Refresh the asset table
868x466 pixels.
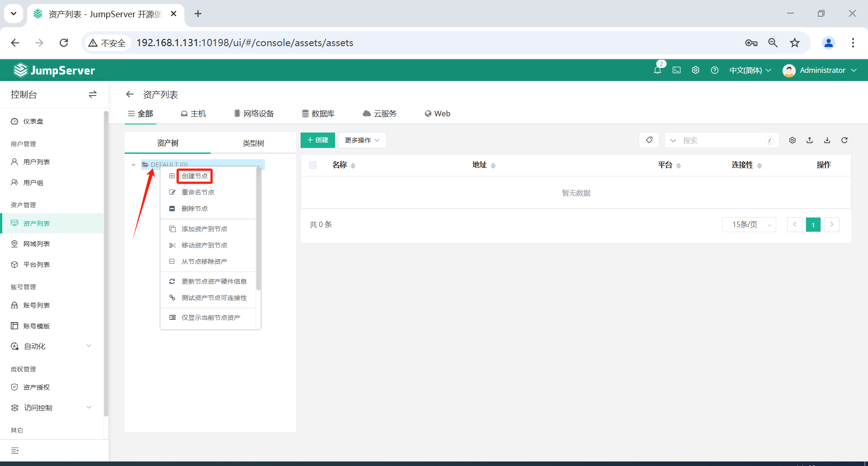(844, 140)
